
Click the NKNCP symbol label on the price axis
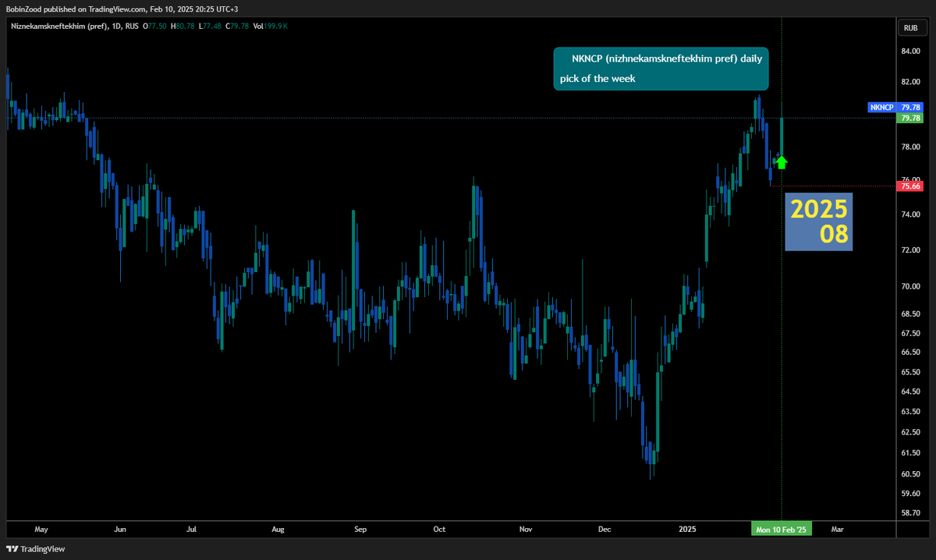point(881,107)
